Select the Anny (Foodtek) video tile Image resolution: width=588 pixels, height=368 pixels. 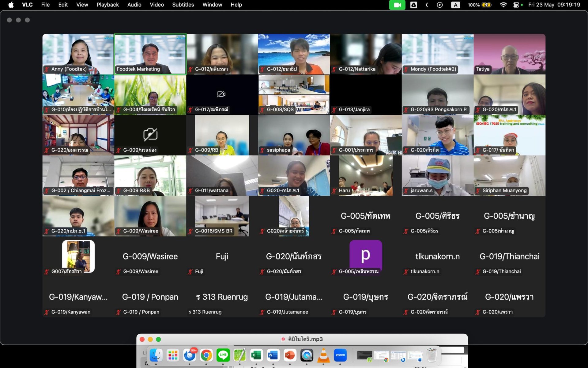(78, 54)
